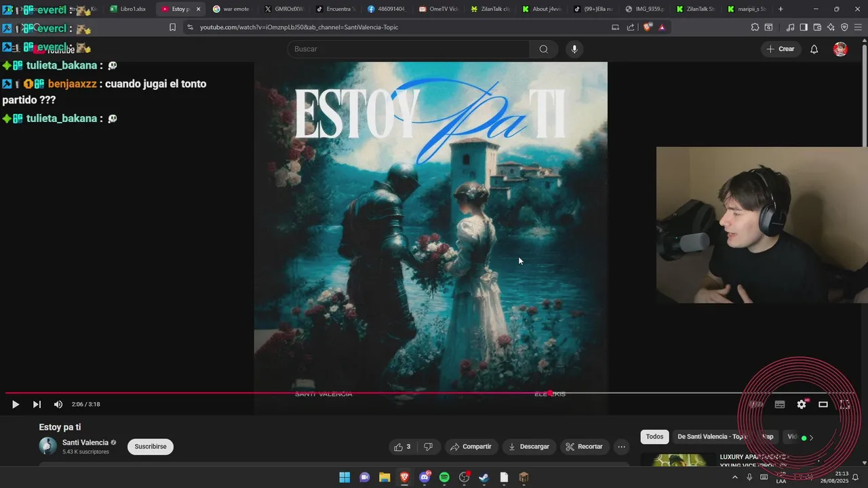Switch to the OmeTV Video tab
Image resolution: width=868 pixels, height=488 pixels.
pos(438,9)
